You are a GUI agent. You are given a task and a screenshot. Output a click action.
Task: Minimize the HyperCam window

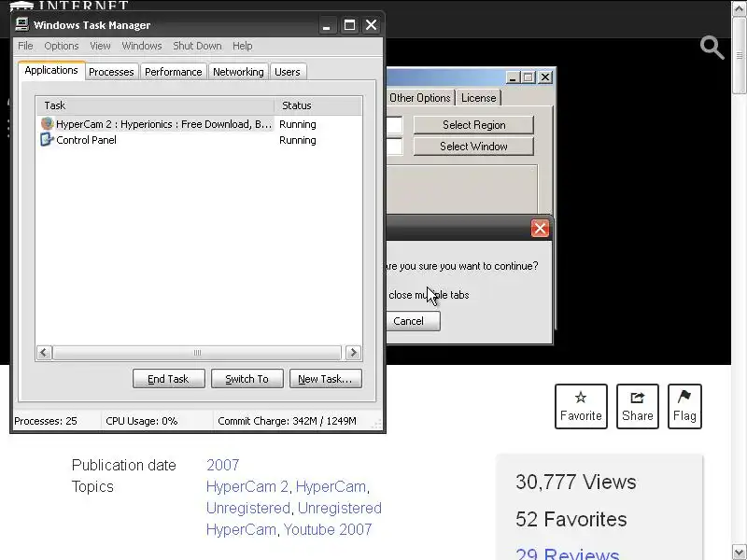tap(512, 77)
